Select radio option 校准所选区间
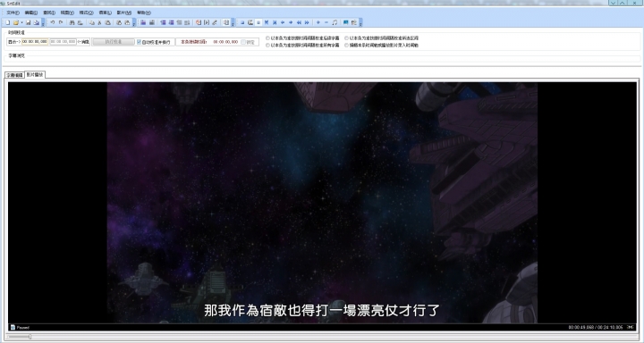The height and width of the screenshot is (343, 644). coord(347,38)
